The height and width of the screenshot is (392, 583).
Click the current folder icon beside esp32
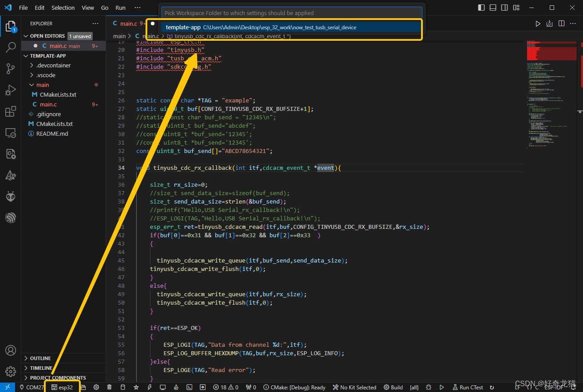point(83,387)
